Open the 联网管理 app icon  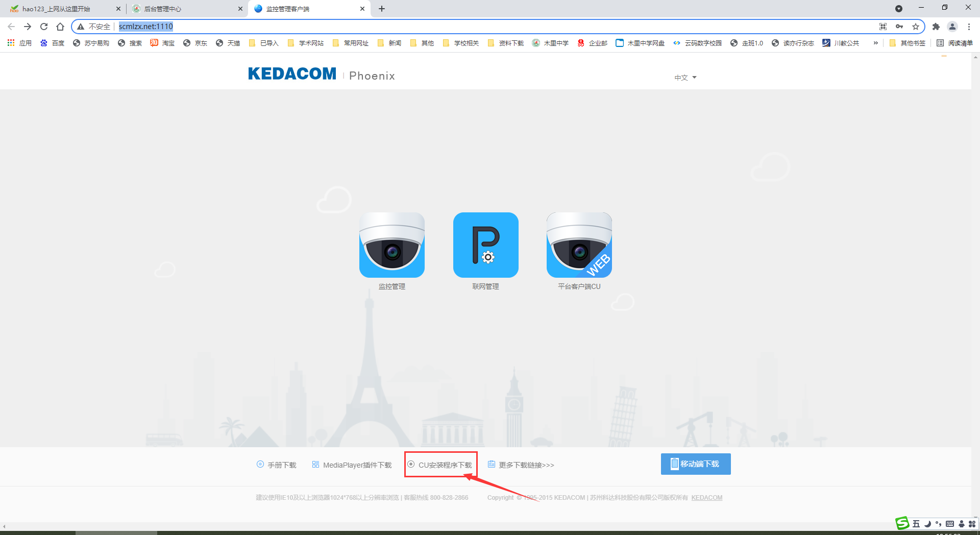pyautogui.click(x=485, y=245)
